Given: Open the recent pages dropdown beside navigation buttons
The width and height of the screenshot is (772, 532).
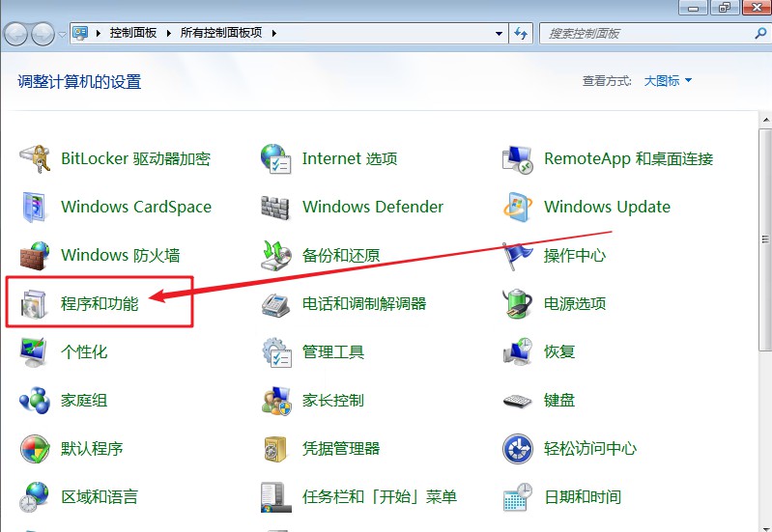Looking at the screenshot, I should (x=63, y=34).
